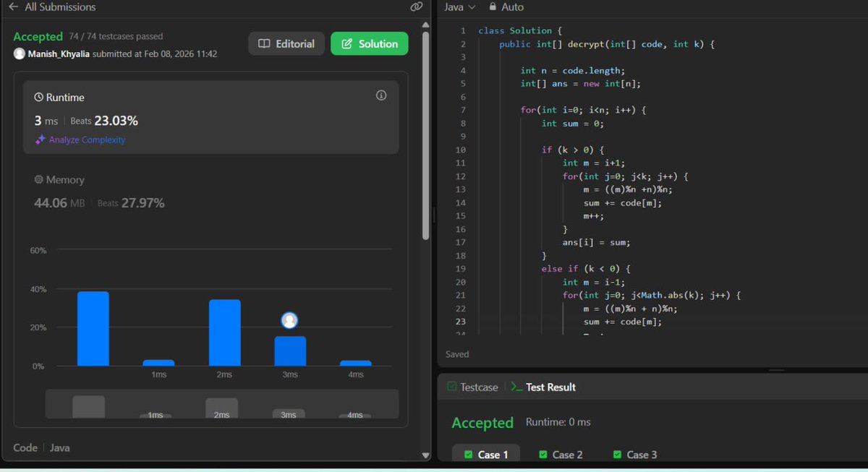Click the clock icon beside Runtime
868x472 pixels.
(x=39, y=98)
